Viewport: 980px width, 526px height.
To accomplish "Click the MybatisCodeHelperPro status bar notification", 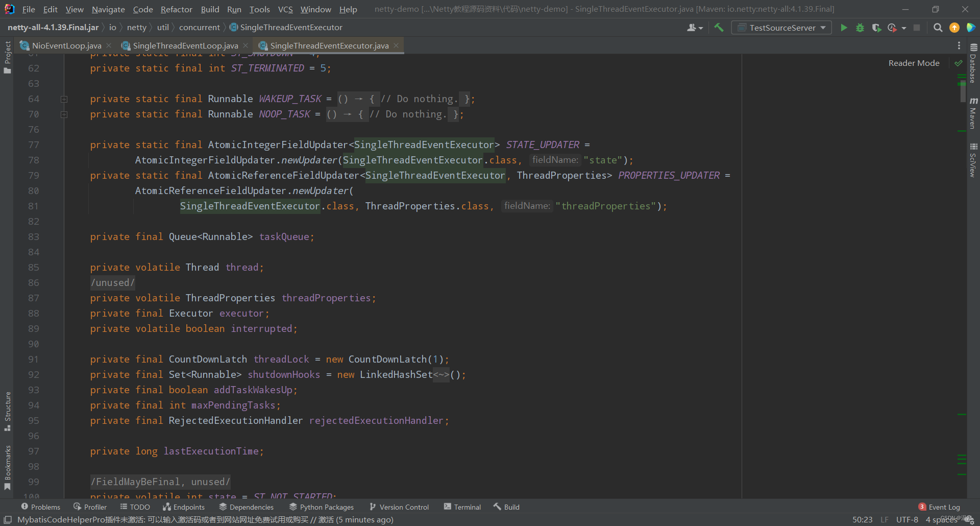I will click(205, 520).
